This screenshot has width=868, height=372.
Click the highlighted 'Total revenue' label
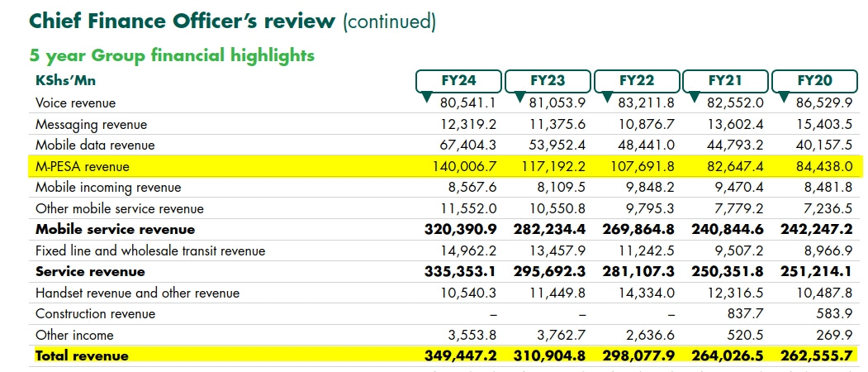82,356
